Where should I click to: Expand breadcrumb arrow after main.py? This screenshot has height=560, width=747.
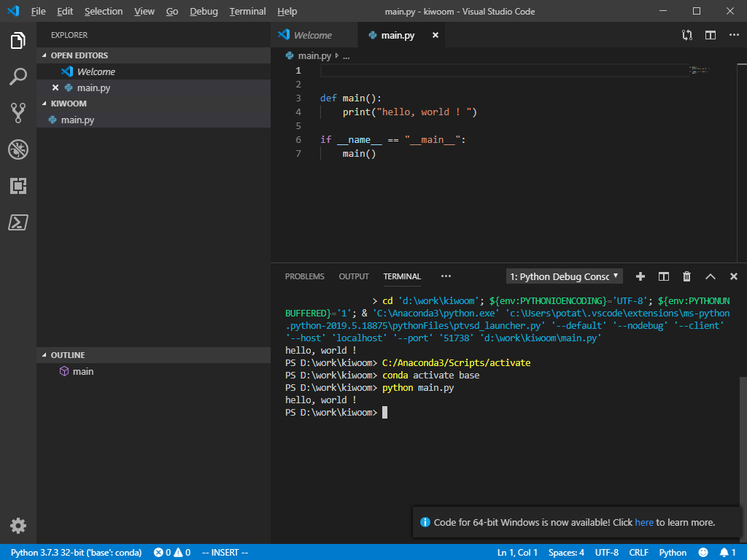click(337, 55)
